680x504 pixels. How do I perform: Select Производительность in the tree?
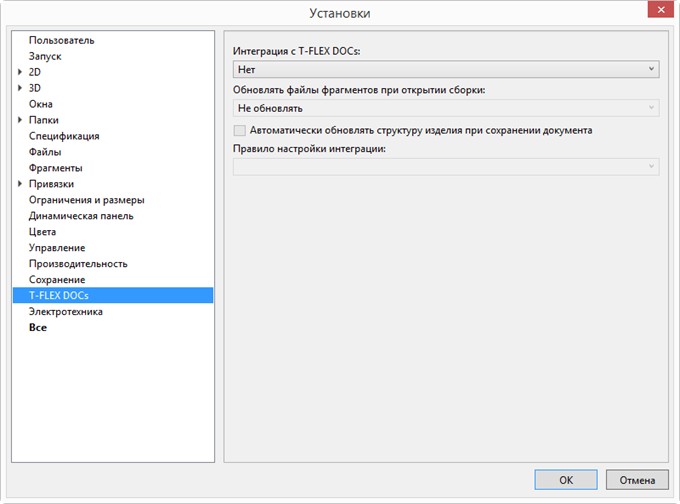pyautogui.click(x=78, y=264)
